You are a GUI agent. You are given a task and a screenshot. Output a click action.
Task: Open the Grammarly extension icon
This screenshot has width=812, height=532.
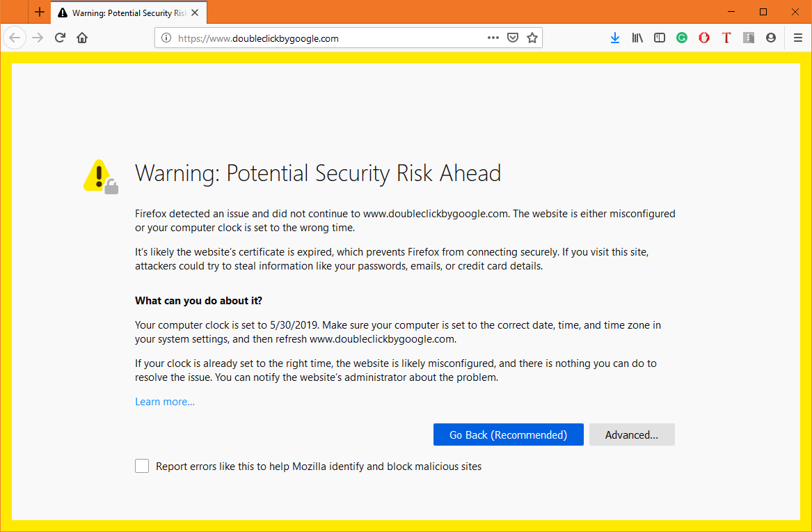click(x=681, y=38)
